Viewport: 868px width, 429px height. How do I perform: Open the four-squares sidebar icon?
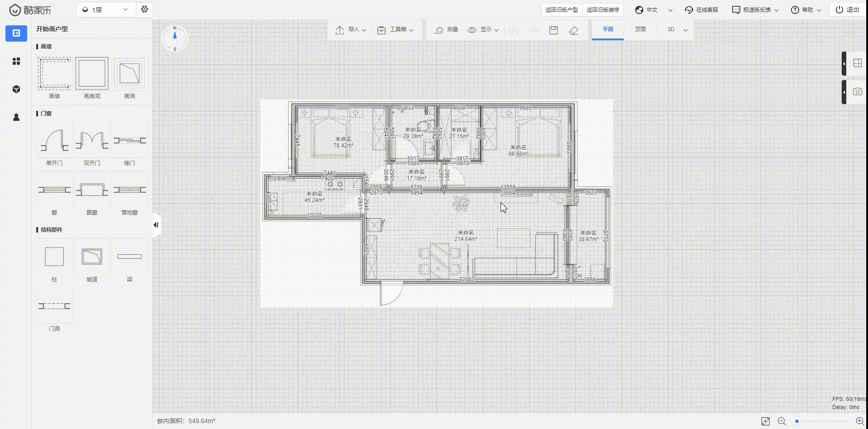pyautogui.click(x=16, y=61)
